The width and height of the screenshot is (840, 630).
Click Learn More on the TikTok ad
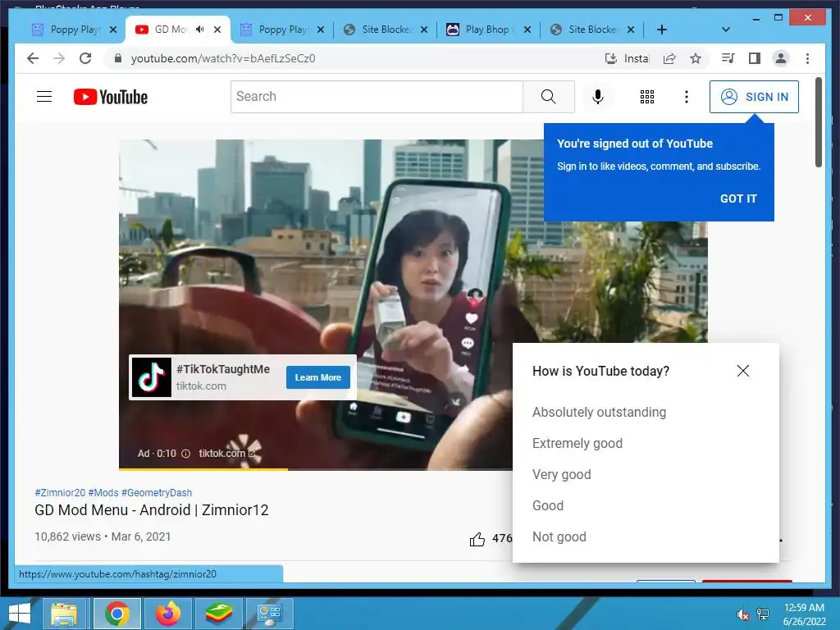point(317,377)
